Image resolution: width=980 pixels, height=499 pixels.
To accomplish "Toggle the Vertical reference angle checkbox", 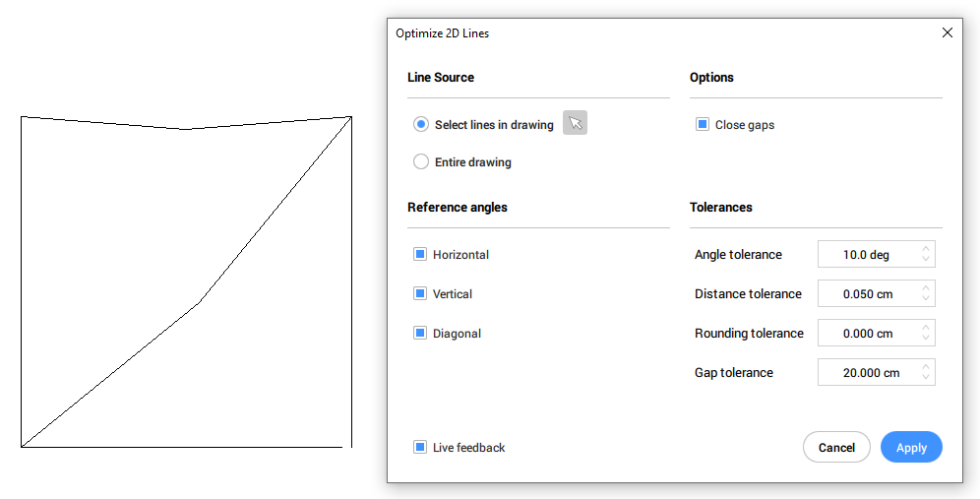I will pos(420,294).
